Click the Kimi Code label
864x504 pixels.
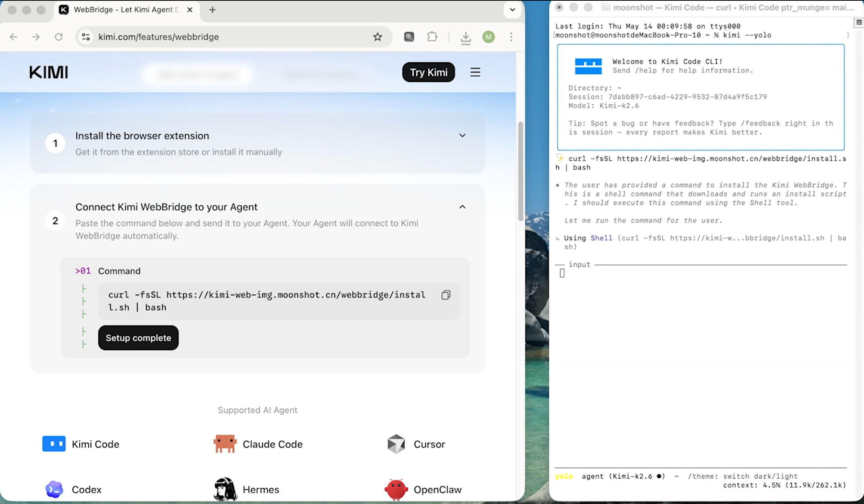(x=95, y=444)
